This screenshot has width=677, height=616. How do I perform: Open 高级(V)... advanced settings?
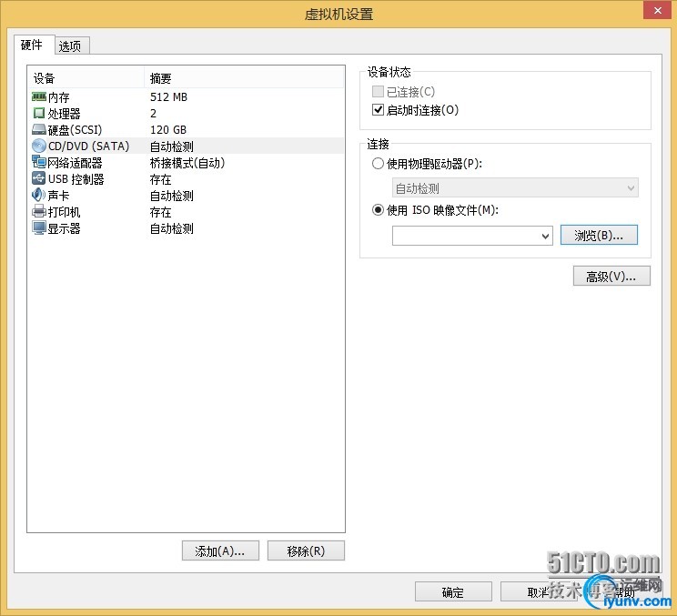click(611, 277)
